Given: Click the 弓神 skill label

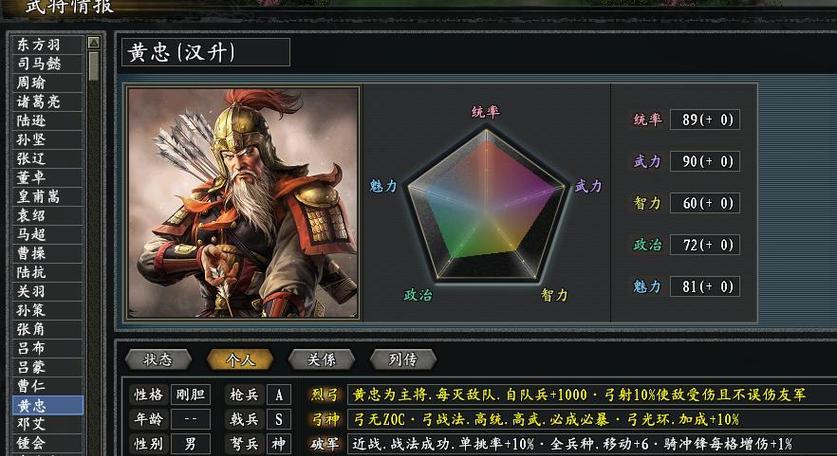Looking at the screenshot, I should click(325, 419).
